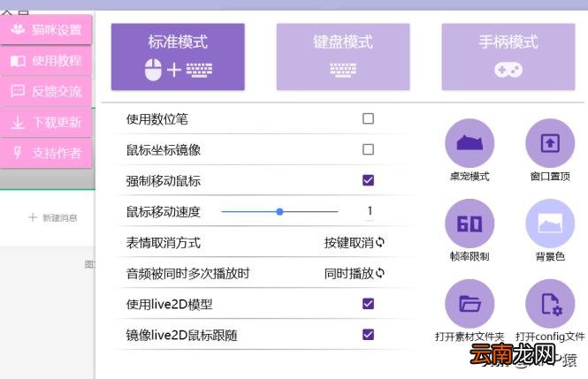This screenshot has width=588, height=379.
Task: Click the chat bubble icon beside 反馈交流
Action: [x=18, y=91]
